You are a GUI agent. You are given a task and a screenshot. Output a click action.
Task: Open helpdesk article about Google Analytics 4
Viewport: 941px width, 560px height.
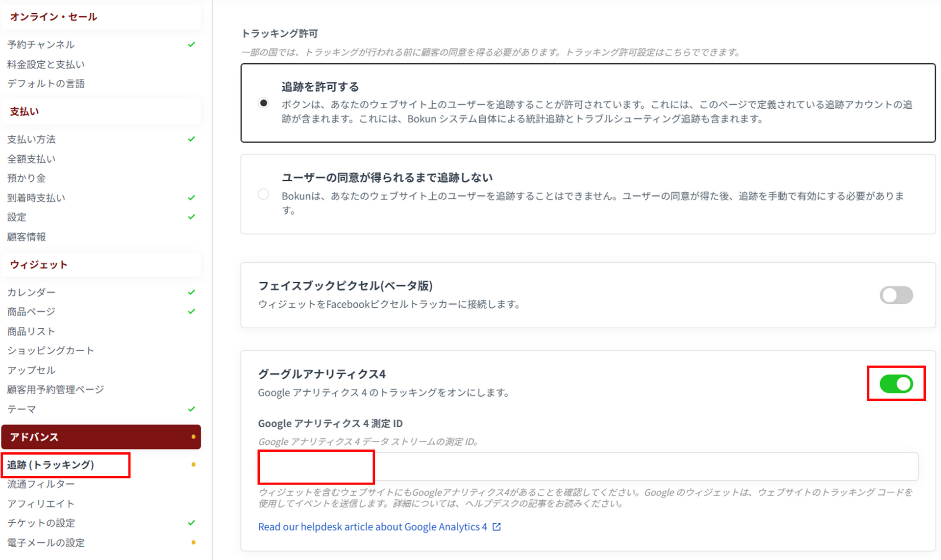[372, 527]
